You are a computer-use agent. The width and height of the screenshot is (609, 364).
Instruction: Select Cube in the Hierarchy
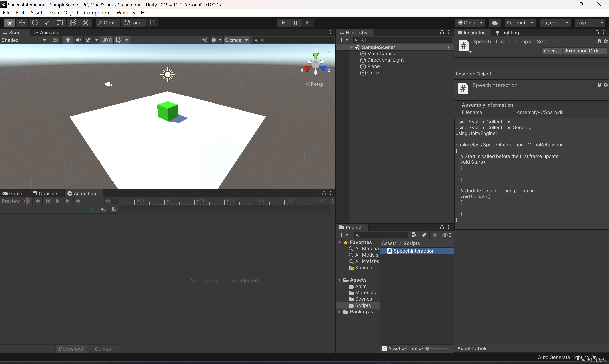pyautogui.click(x=373, y=73)
